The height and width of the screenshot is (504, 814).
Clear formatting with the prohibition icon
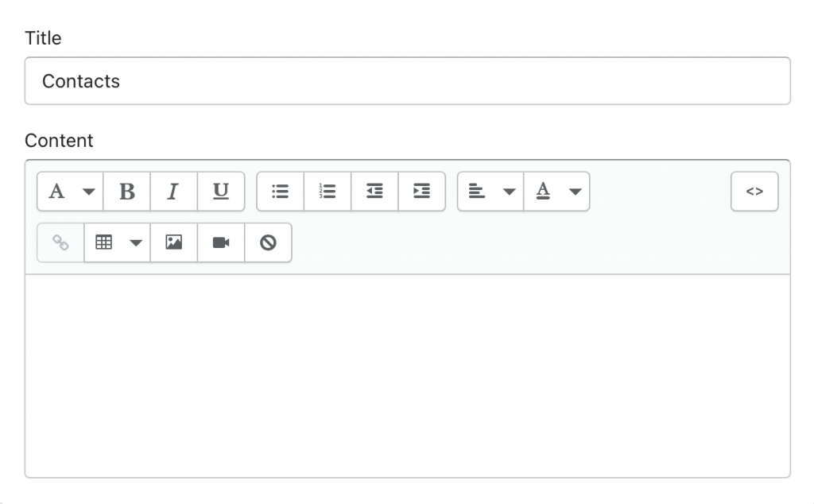268,242
